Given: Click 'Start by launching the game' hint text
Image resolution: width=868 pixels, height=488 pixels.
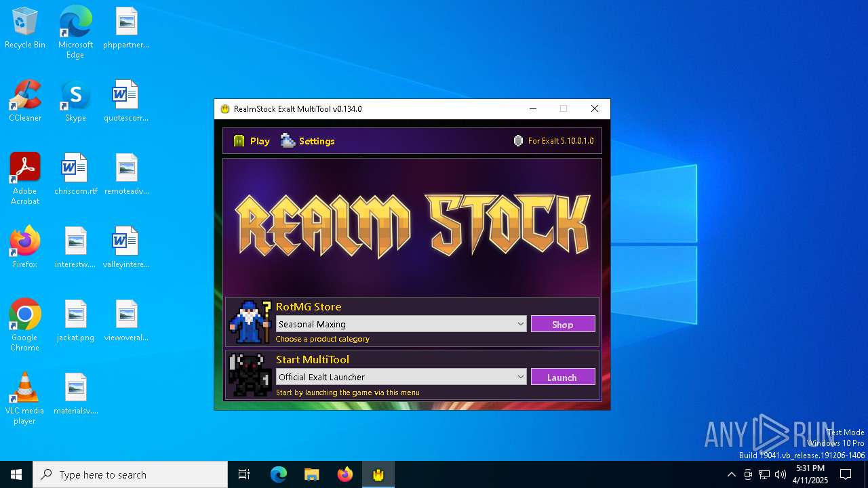Looking at the screenshot, I should tap(348, 392).
